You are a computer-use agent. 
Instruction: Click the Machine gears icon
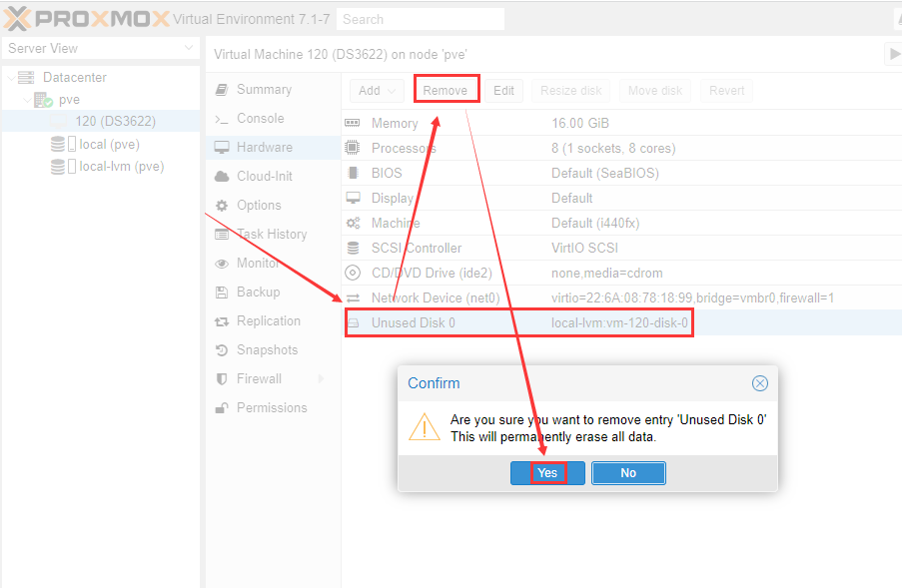coord(353,223)
